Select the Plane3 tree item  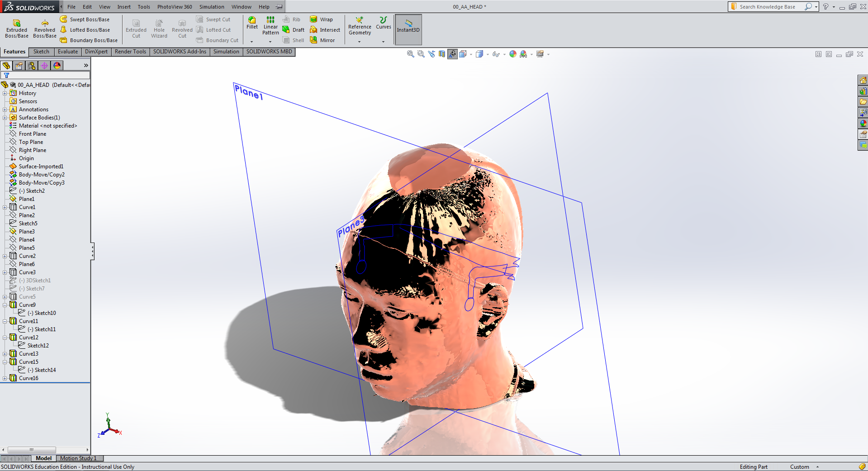coord(27,232)
